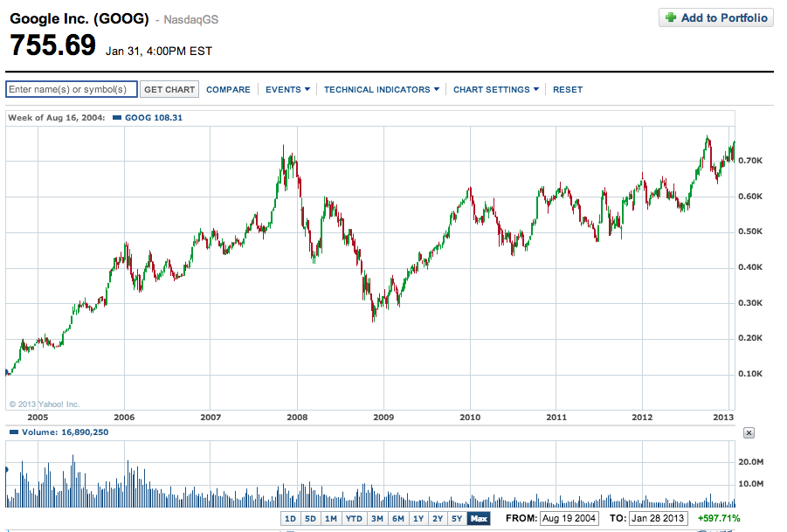Click the Volume legend marker
787x532 pixels.
point(11,432)
